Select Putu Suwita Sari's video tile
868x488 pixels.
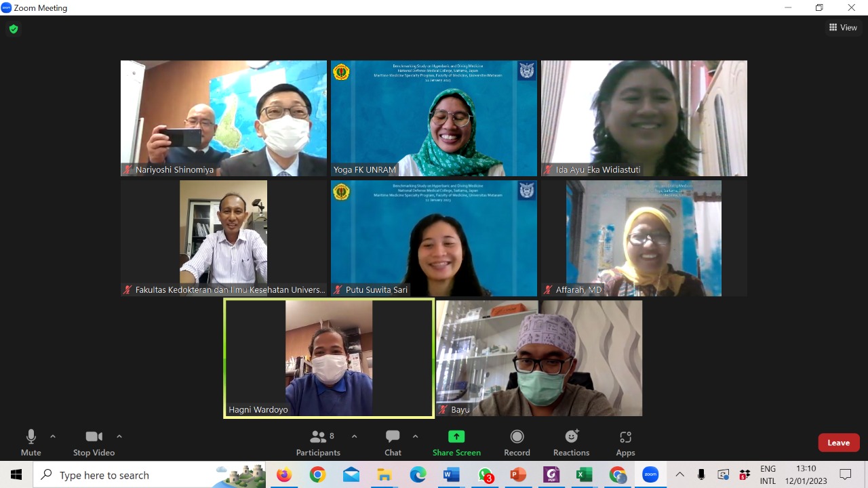pos(434,239)
